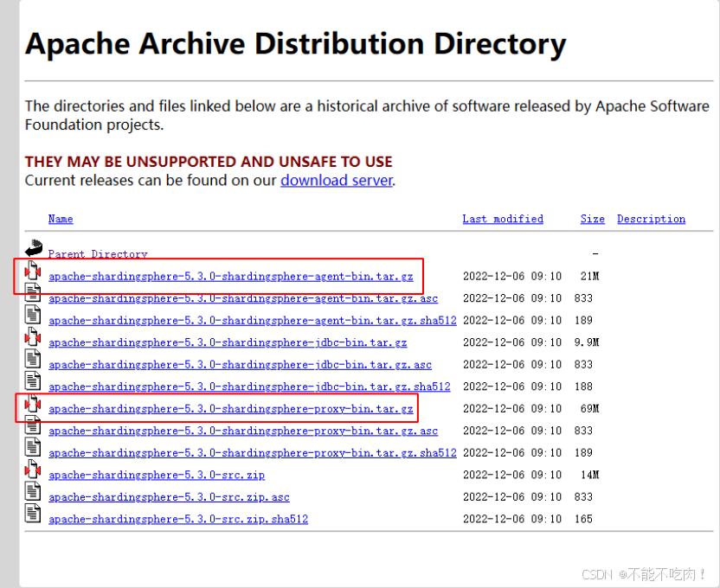The width and height of the screenshot is (720, 588).
Task: Sort listing by Last modified column
Action: pos(503,219)
